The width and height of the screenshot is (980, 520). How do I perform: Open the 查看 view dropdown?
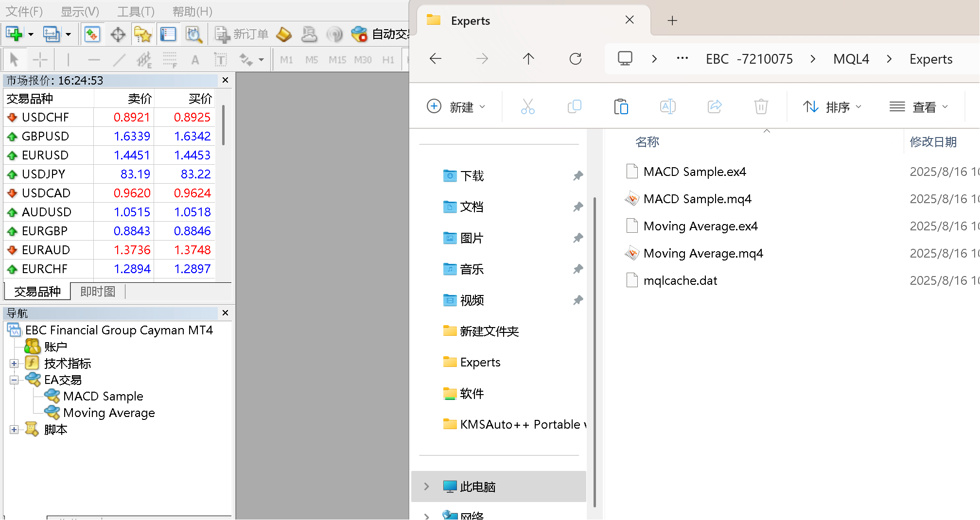tap(918, 106)
